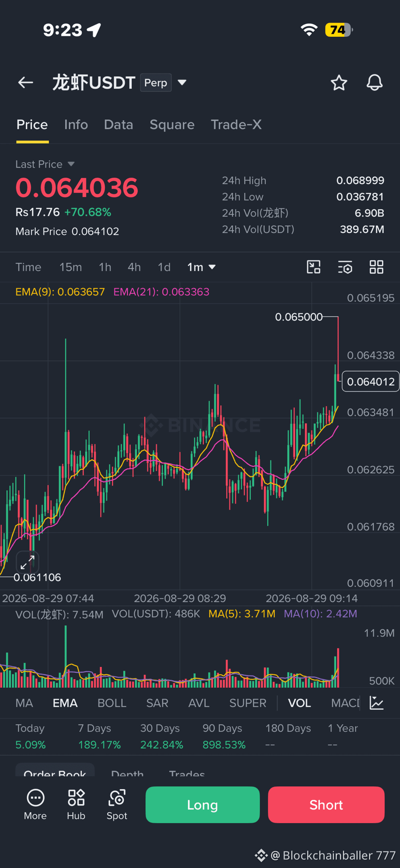Viewport: 400px width, 868px height.
Task: Switch to the Price tab
Action: pyautogui.click(x=32, y=125)
